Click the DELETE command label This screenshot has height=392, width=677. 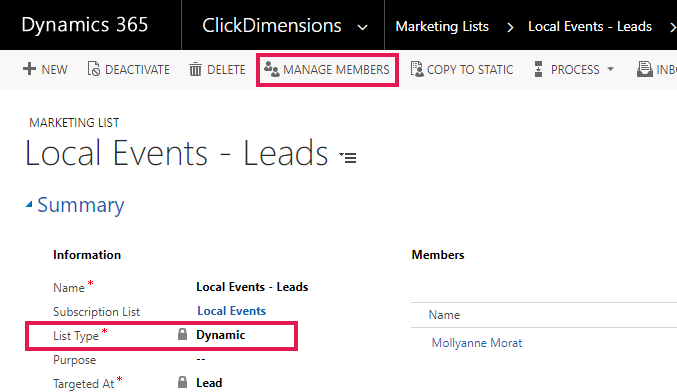click(x=226, y=70)
